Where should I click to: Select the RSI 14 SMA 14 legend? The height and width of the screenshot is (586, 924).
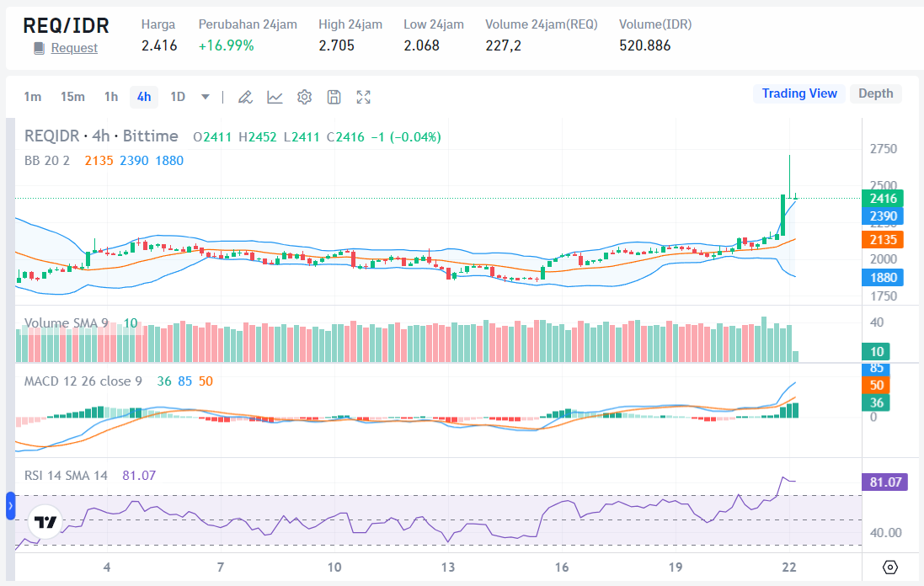tap(66, 475)
